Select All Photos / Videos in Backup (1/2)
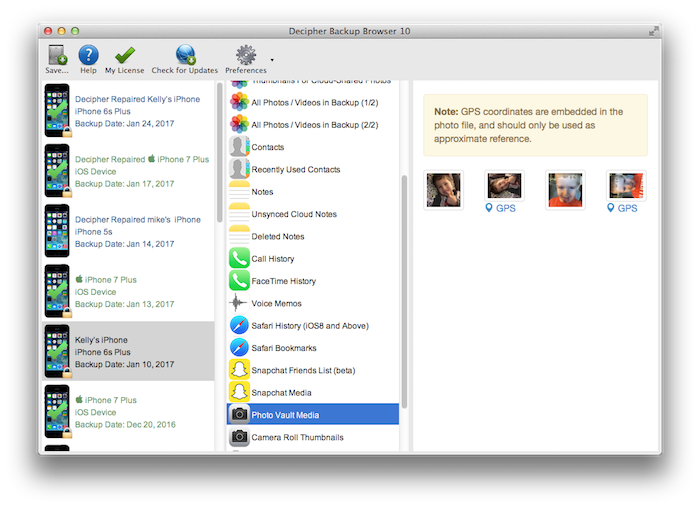 pyautogui.click(x=315, y=103)
